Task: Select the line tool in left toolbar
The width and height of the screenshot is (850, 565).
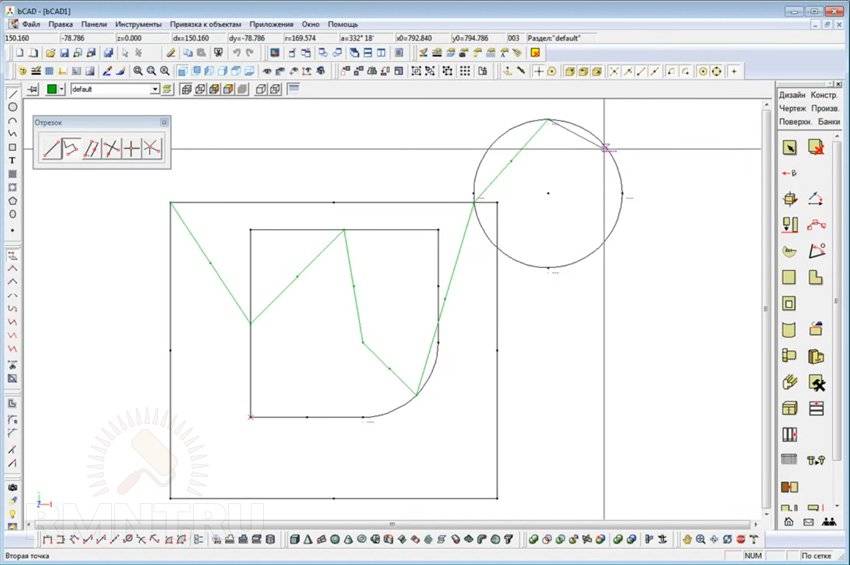Action: pyautogui.click(x=12, y=94)
